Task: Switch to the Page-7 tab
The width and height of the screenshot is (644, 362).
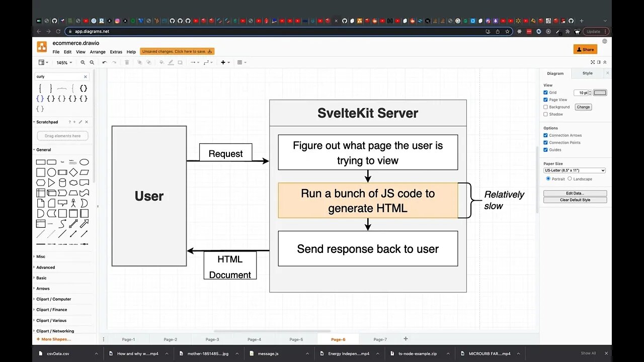Action: [380, 339]
